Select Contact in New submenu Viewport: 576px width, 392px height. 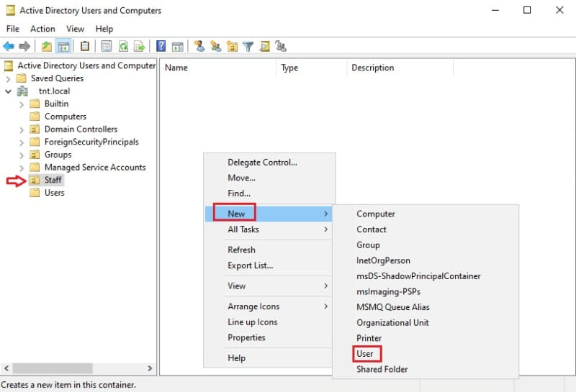426,229
